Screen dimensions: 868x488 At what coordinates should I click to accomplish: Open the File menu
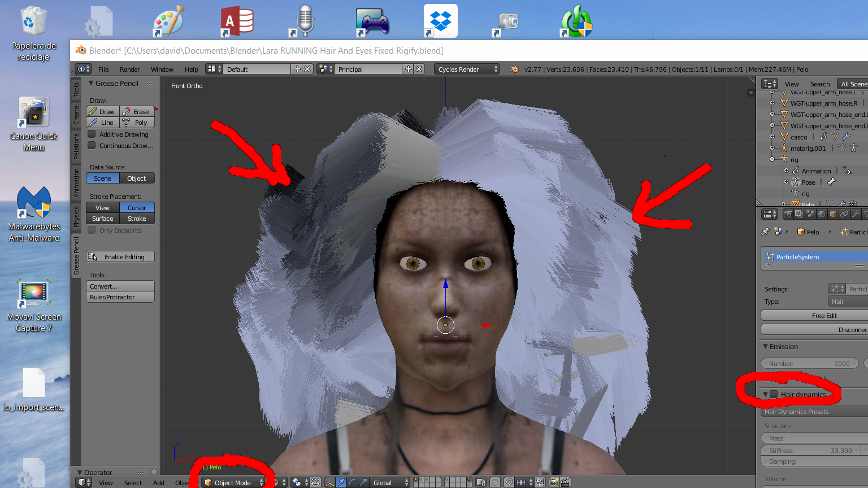[x=103, y=69]
